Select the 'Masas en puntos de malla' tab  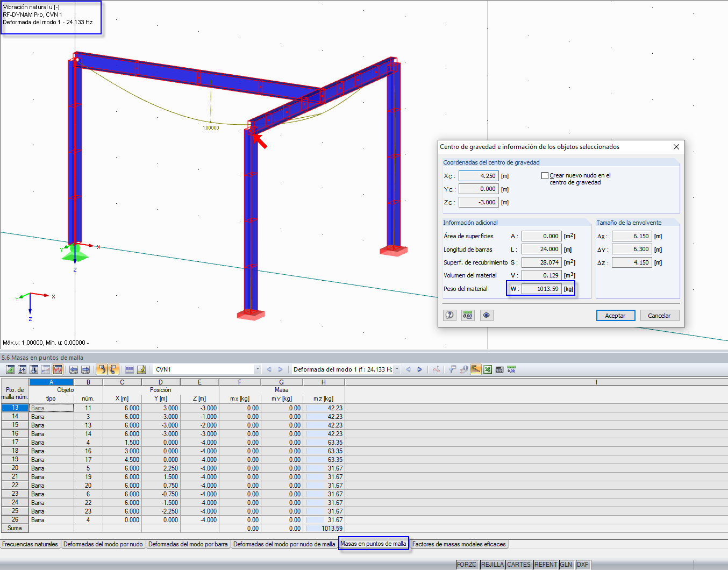click(373, 544)
